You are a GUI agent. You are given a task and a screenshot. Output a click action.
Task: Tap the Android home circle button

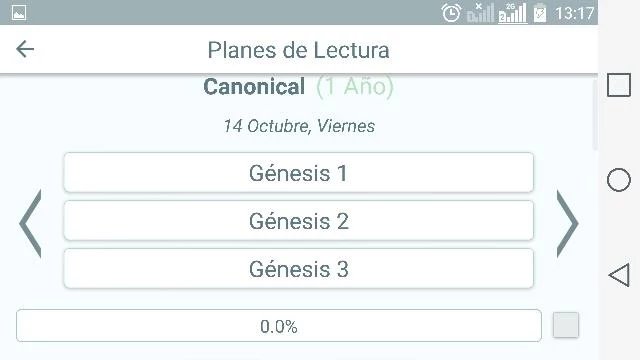tap(619, 180)
